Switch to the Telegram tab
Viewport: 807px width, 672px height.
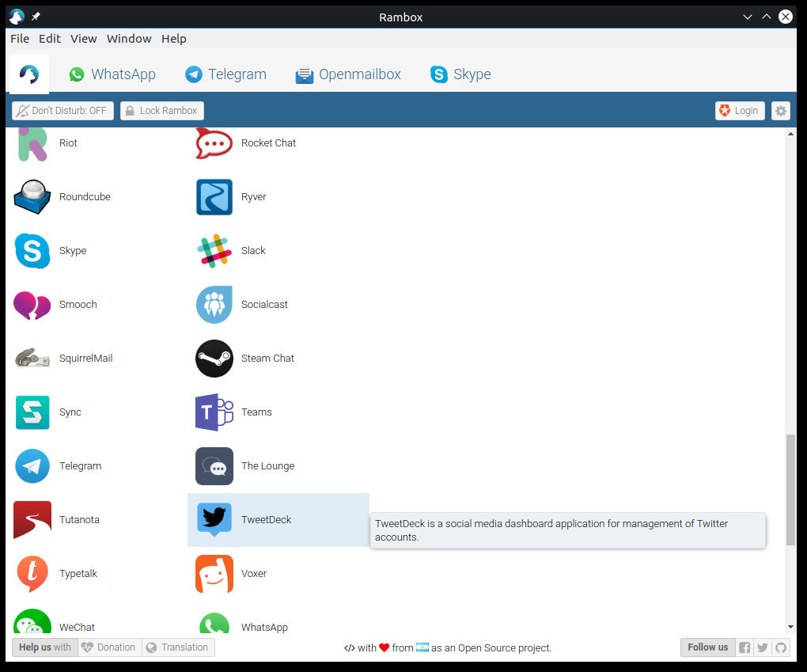click(226, 74)
